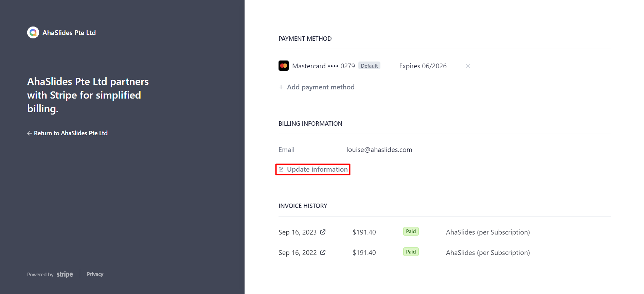The width and height of the screenshot is (644, 294).
Task: Open the Privacy link
Action: point(95,274)
